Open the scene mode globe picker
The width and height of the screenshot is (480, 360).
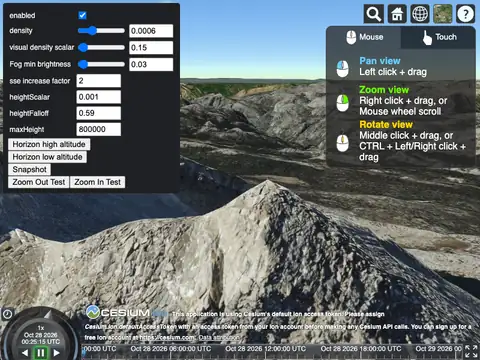click(x=420, y=14)
